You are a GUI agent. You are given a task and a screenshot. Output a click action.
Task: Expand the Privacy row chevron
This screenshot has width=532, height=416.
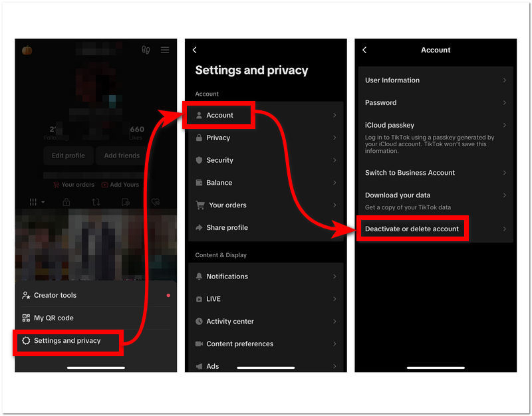pyautogui.click(x=334, y=138)
